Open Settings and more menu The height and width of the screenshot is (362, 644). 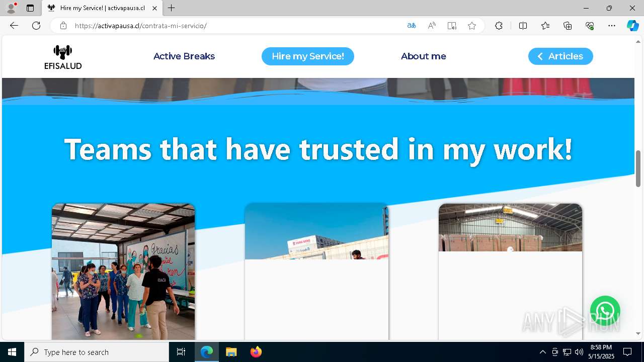click(612, 26)
